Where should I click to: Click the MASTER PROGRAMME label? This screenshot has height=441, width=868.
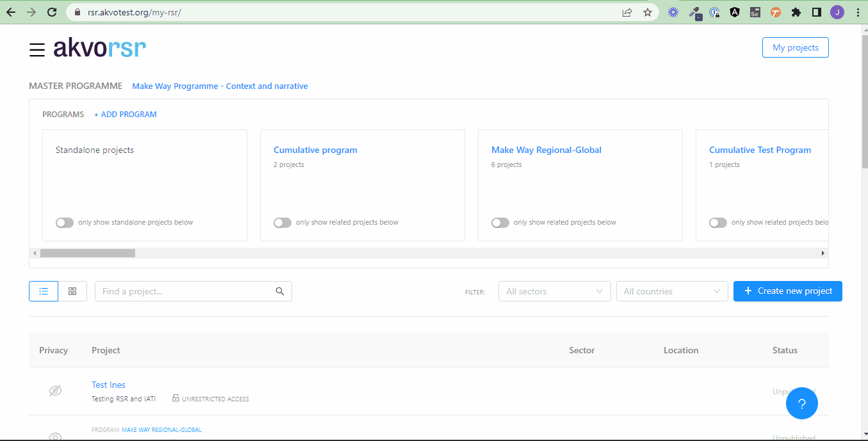(x=76, y=86)
